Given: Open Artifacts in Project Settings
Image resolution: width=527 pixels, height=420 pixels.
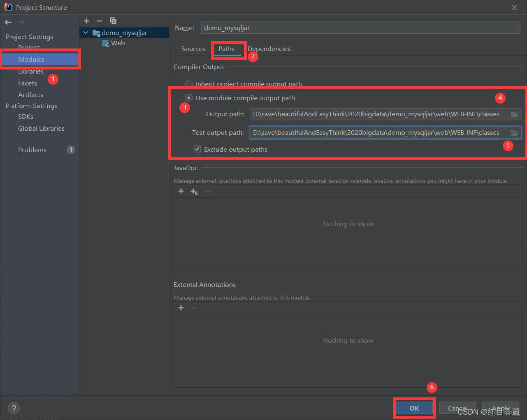Looking at the screenshot, I should tap(30, 95).
